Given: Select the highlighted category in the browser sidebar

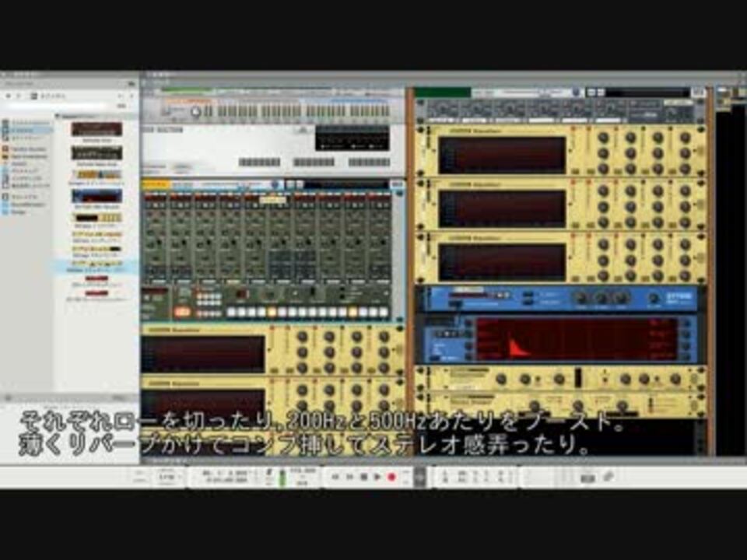Looking at the screenshot, I should [27, 130].
